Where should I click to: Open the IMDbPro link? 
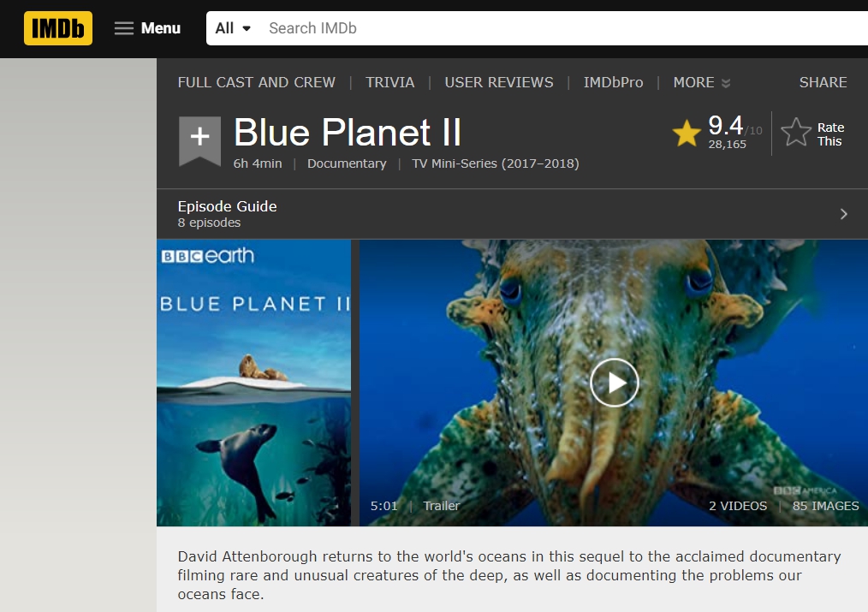point(614,82)
